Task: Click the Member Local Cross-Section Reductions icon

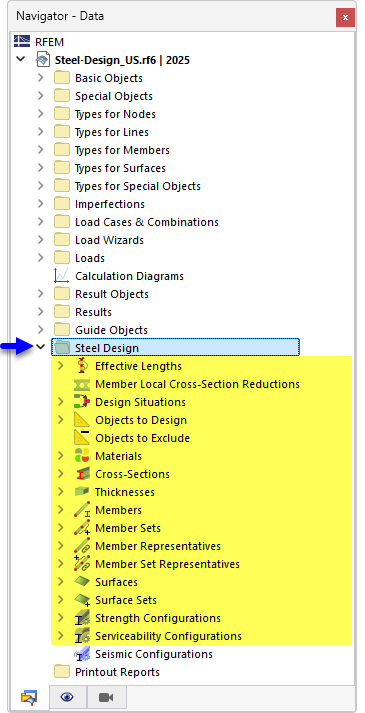Action: click(82, 384)
